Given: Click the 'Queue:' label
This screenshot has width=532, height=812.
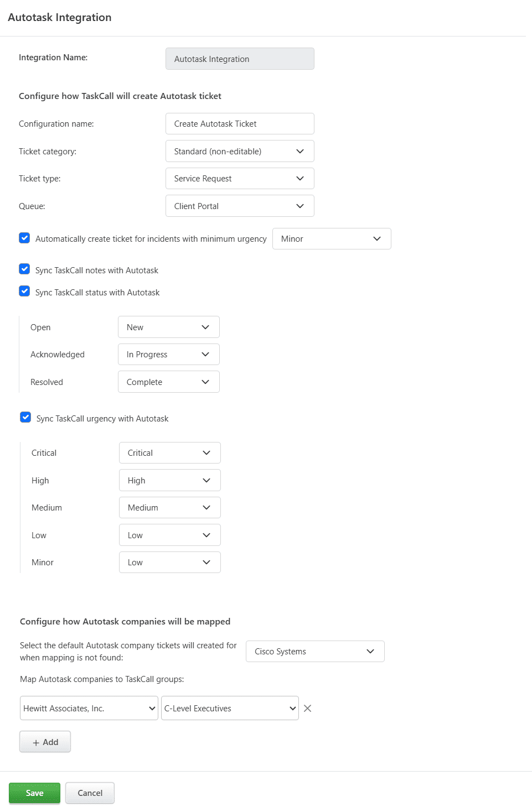Looking at the screenshot, I should [x=32, y=206].
